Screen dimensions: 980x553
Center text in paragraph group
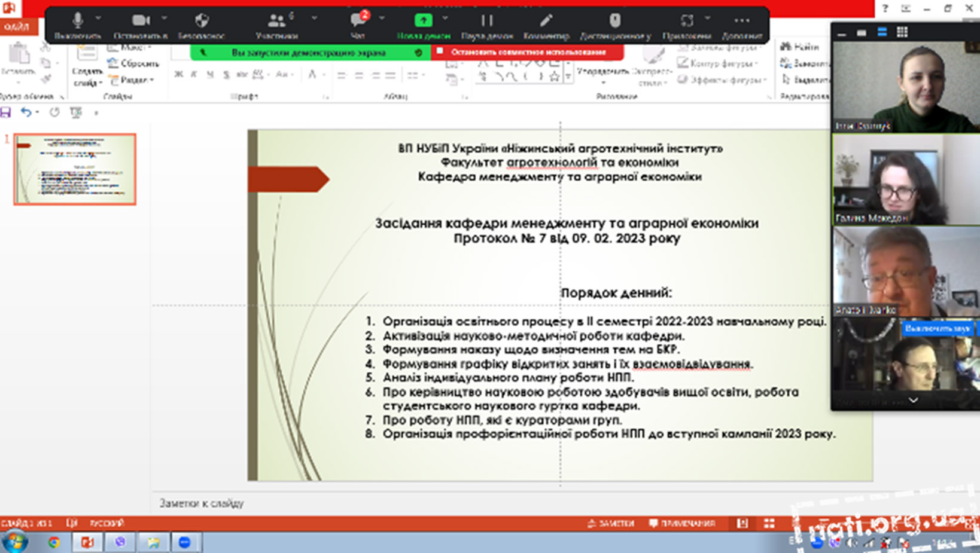coord(358,75)
